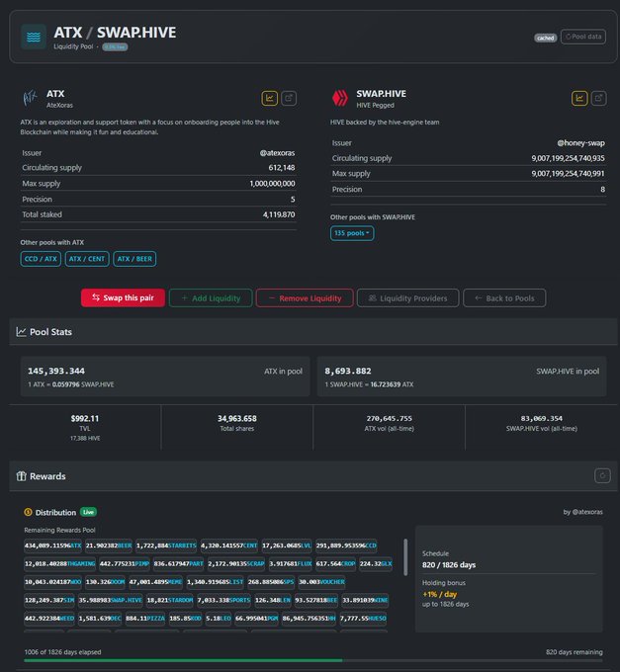Go Back to Pools
Viewport: 620px width, 672px height.
[504, 297]
